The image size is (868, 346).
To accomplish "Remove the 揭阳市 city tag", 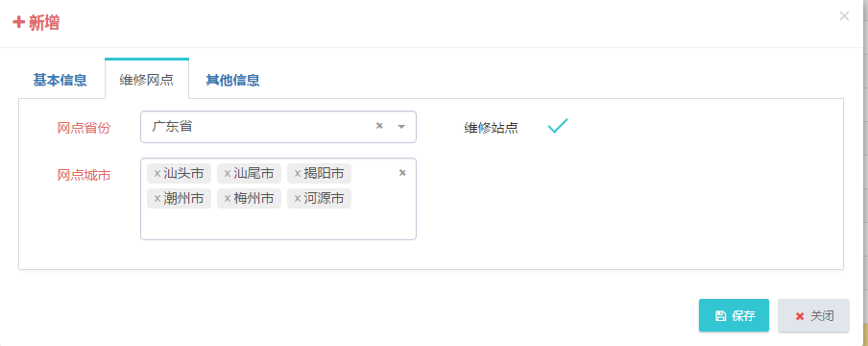I will [x=298, y=174].
